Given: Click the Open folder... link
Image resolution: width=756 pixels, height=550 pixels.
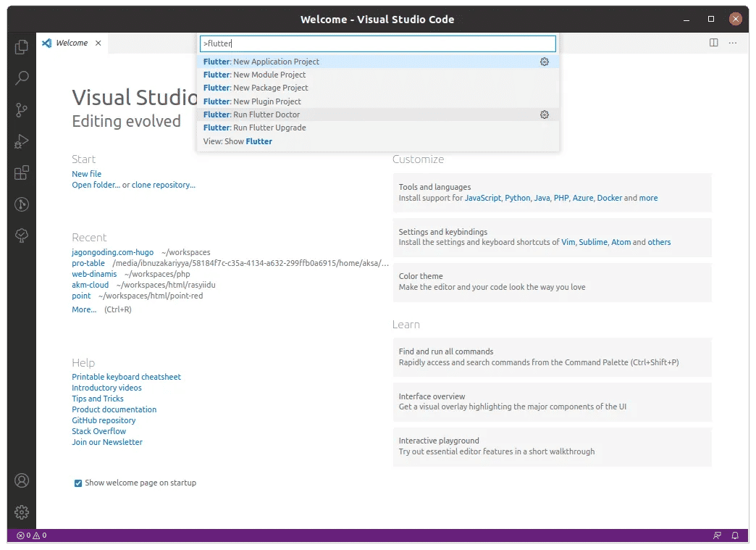Looking at the screenshot, I should click(96, 185).
